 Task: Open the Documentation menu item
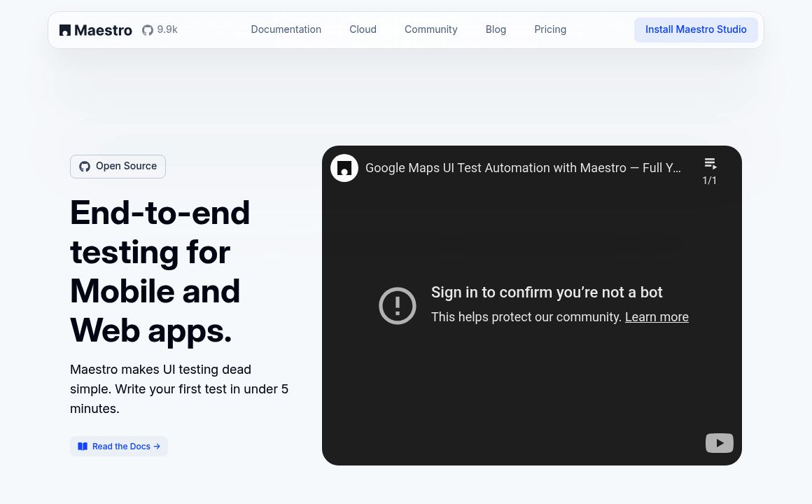[x=286, y=29]
